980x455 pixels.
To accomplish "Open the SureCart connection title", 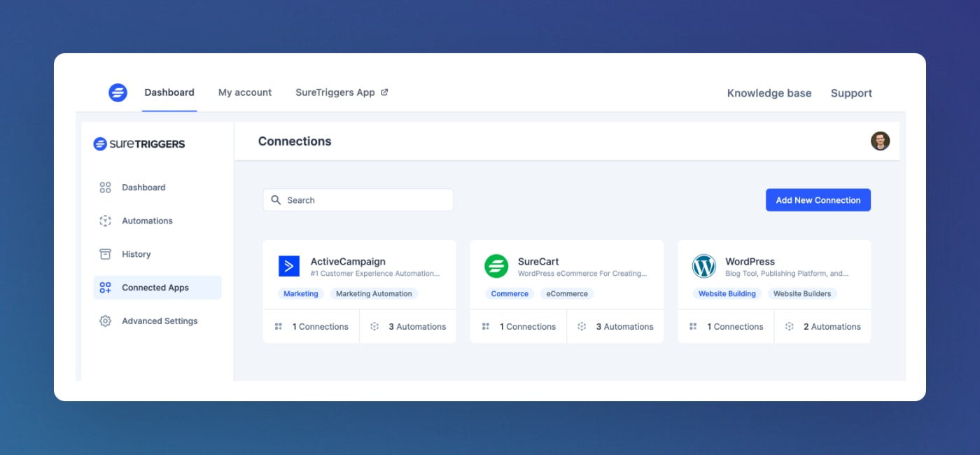I will pyautogui.click(x=538, y=262).
